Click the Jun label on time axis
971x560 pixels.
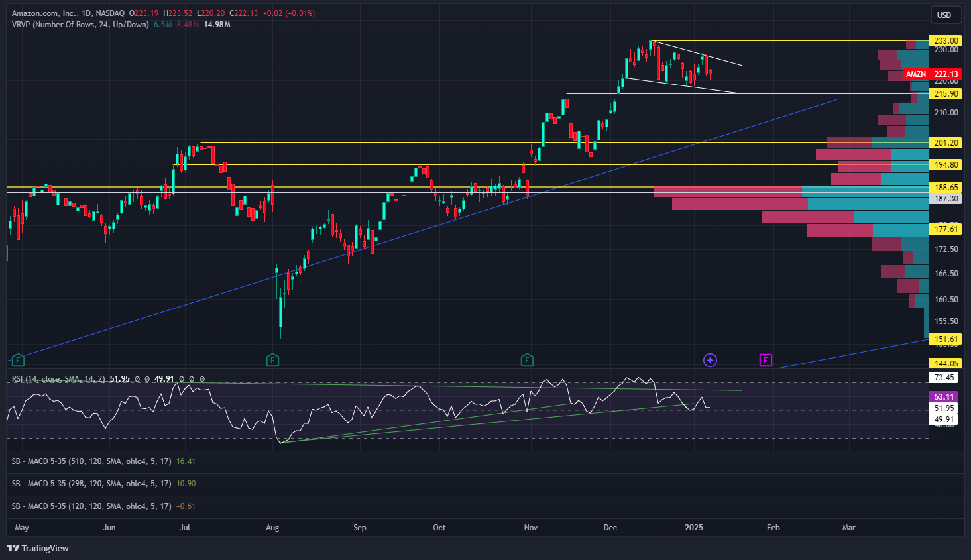(109, 528)
